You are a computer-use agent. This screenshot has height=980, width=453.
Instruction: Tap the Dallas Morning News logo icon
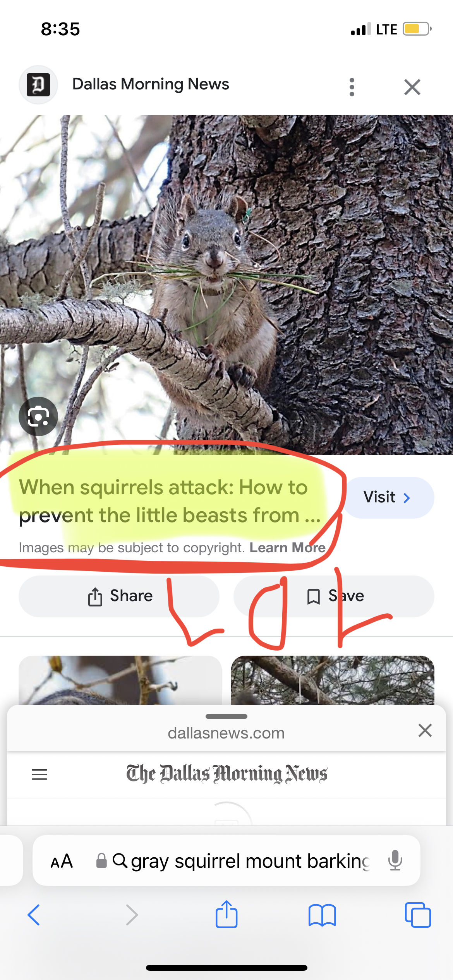38,85
